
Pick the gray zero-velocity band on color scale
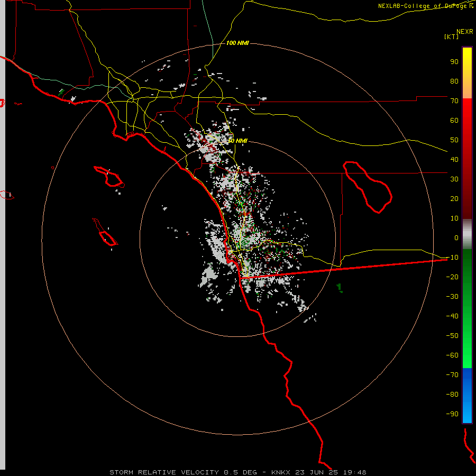(x=467, y=234)
